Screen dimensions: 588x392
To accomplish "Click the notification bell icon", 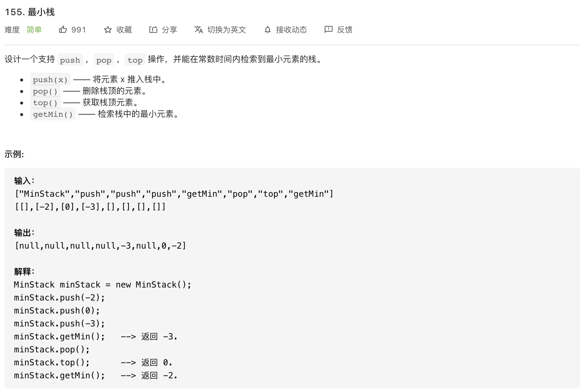I will click(267, 30).
